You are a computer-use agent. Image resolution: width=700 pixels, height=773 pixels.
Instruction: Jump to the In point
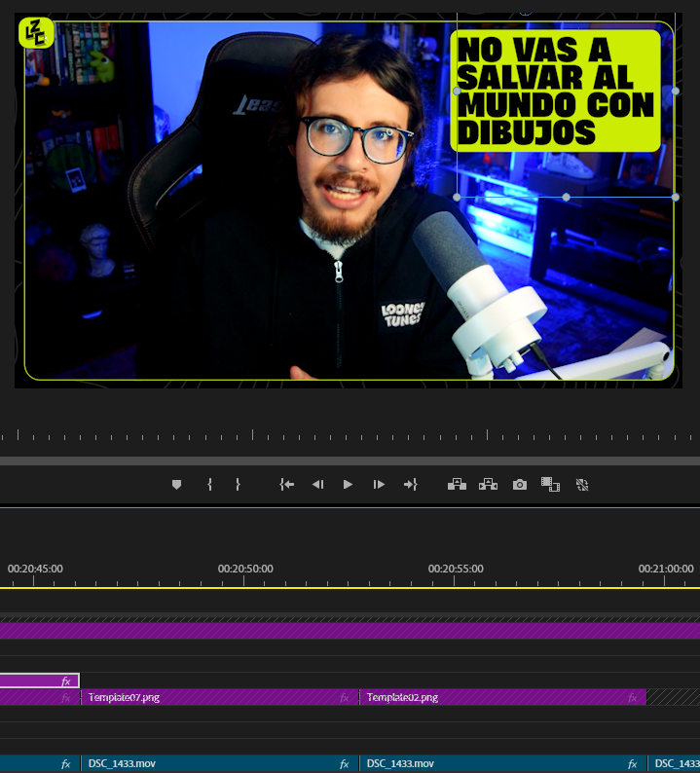286,485
